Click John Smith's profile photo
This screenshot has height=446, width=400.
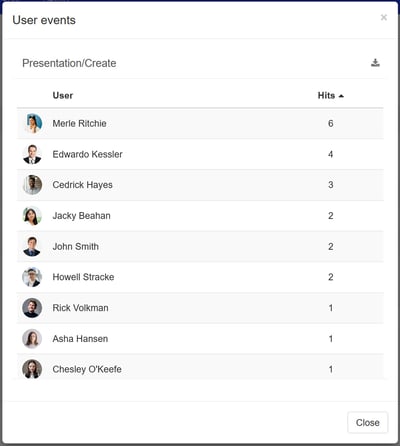[32, 247]
